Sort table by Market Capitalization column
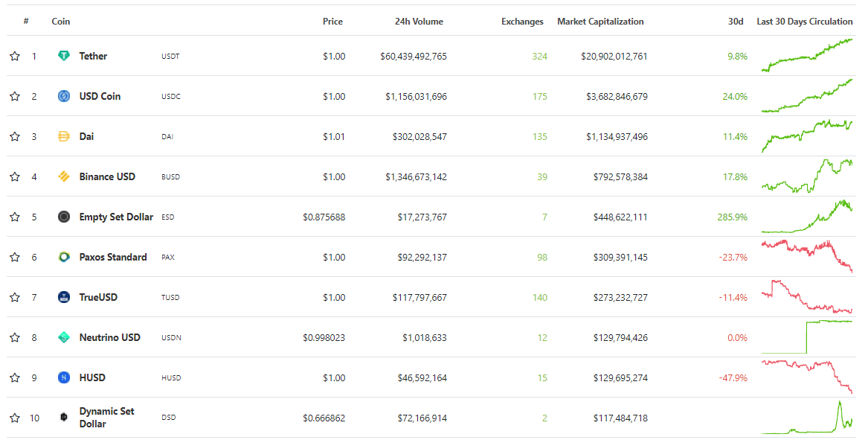Viewport: 868px width, 440px height. (x=600, y=22)
